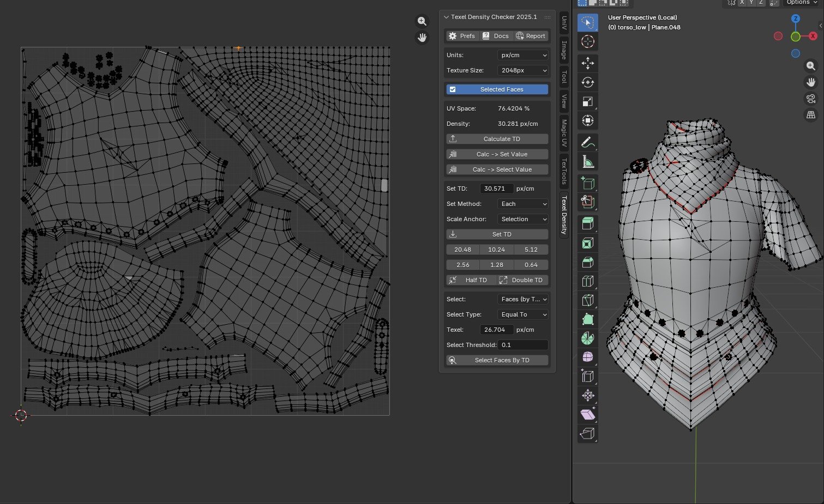Toggle camera view in the 3D viewport

click(811, 99)
